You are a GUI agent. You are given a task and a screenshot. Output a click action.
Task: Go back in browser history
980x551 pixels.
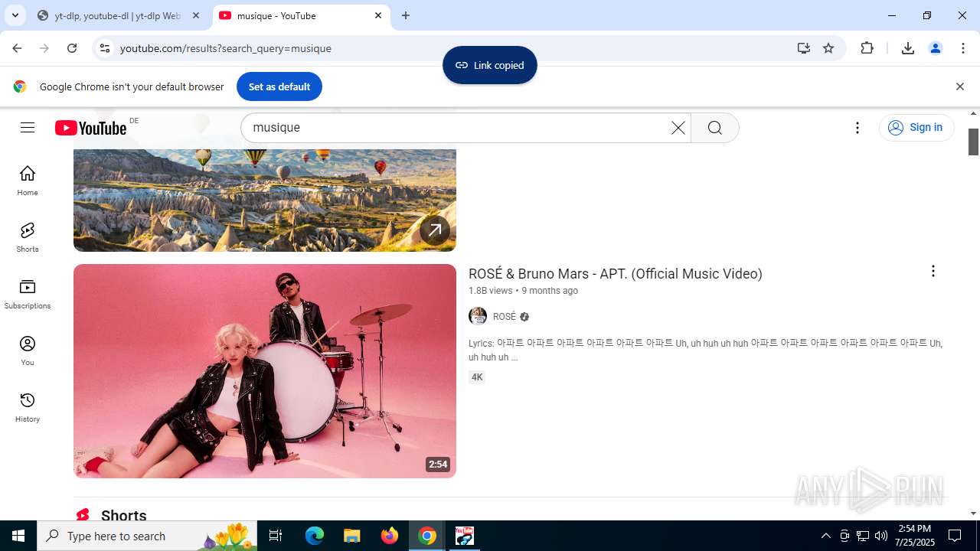[17, 48]
